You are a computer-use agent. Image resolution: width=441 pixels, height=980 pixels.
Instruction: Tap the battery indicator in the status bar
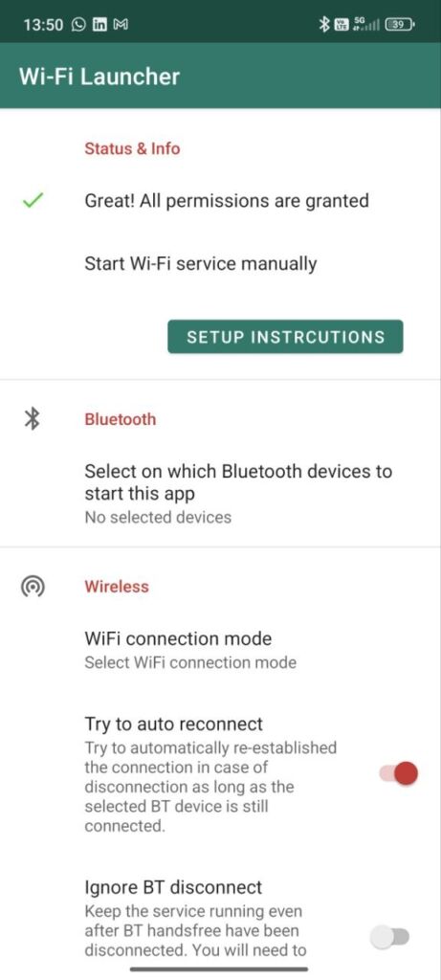pyautogui.click(x=400, y=24)
